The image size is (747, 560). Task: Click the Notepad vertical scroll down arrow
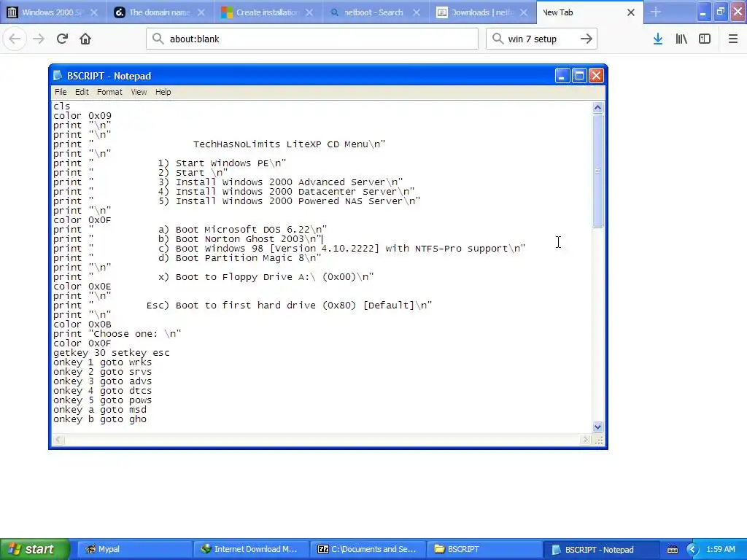(598, 427)
